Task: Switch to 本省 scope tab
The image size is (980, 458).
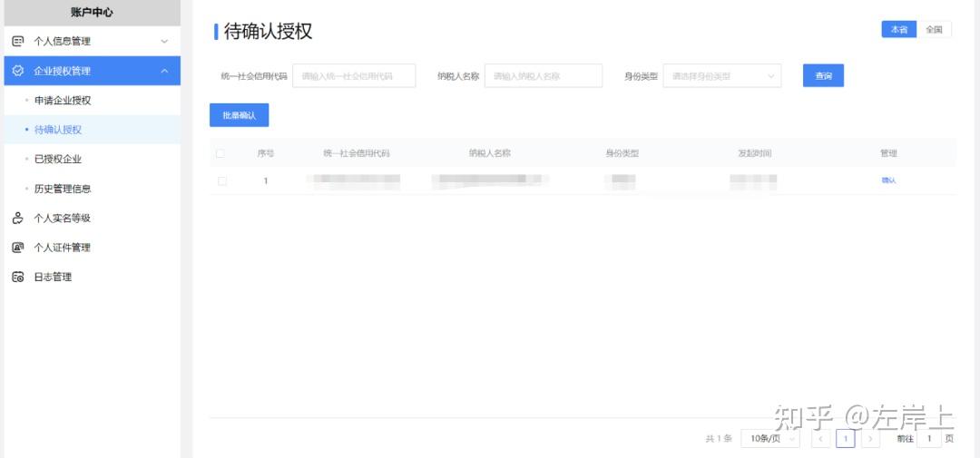Action: tap(898, 29)
